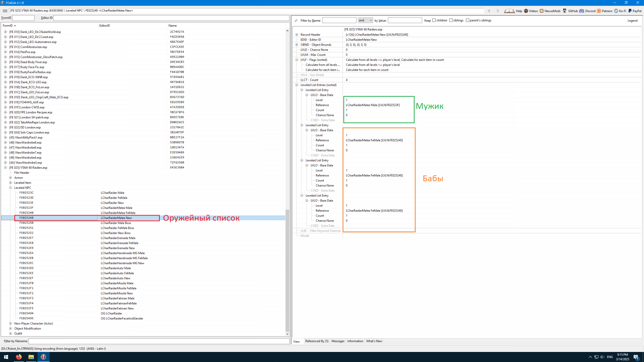The image size is (644, 362).
Task: Click the GitHub octocat icon
Action: point(565,11)
